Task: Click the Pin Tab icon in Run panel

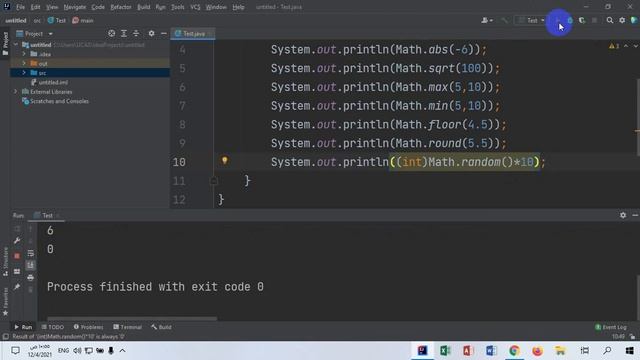Action: point(17,287)
